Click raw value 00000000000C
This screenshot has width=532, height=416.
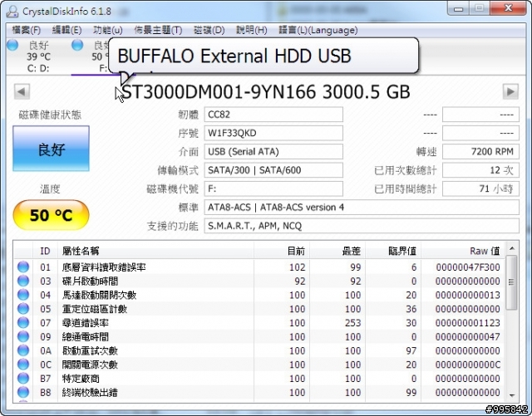(x=468, y=365)
